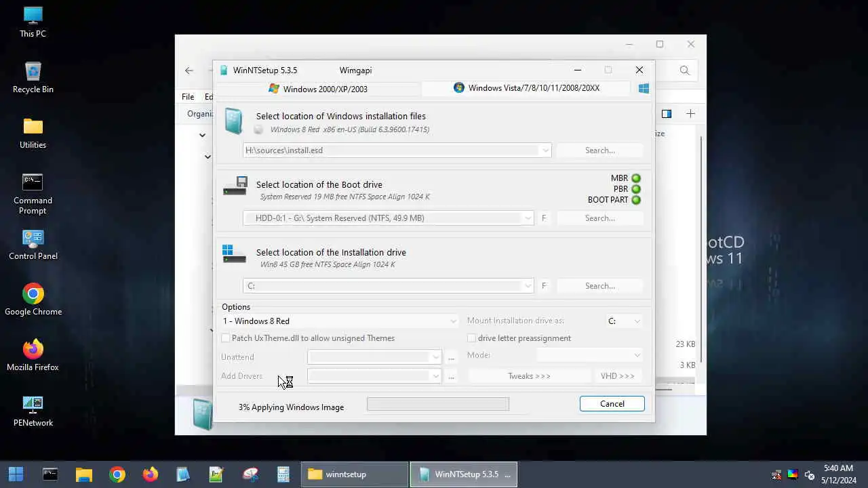Collapse the second Explorer navigation tree chevron
The image size is (868, 488).
[208, 157]
